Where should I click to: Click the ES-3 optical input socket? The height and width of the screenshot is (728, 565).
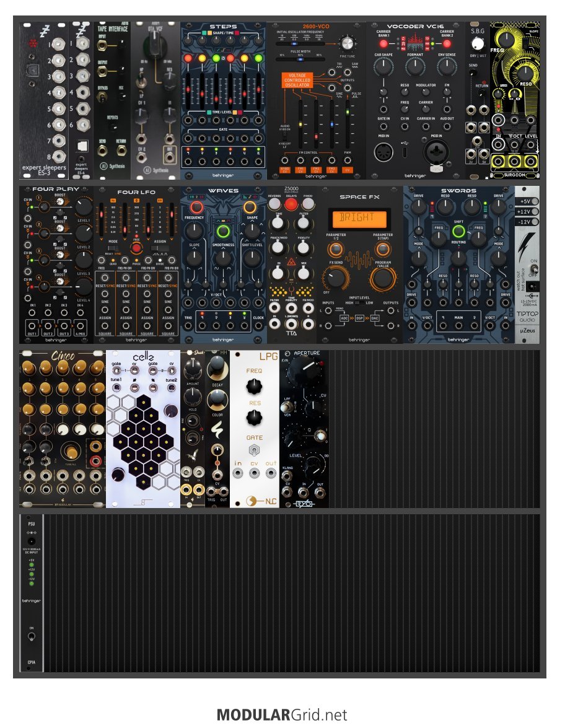32,71
